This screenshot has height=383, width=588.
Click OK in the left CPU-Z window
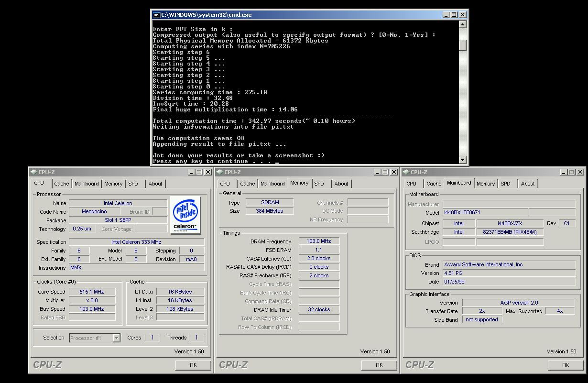point(193,365)
